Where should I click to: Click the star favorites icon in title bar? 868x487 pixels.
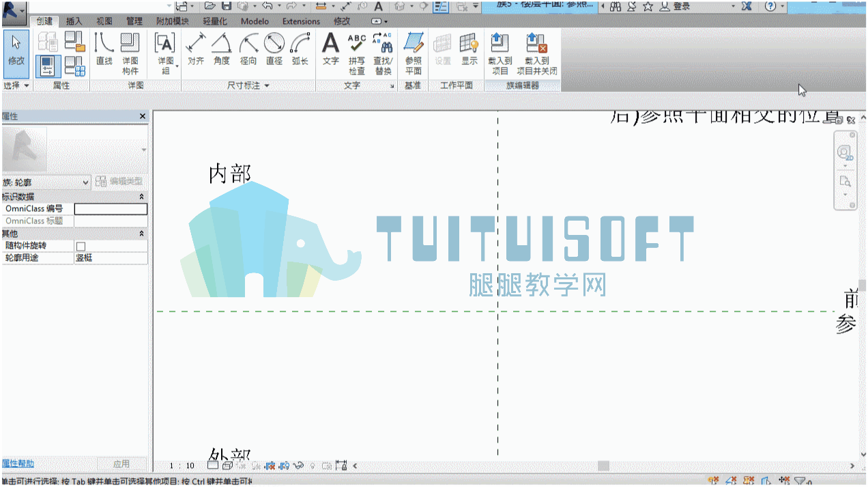[648, 6]
